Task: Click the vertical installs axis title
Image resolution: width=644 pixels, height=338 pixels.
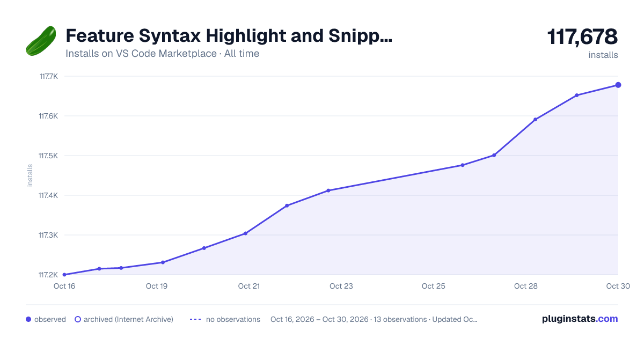Action: tap(30, 175)
